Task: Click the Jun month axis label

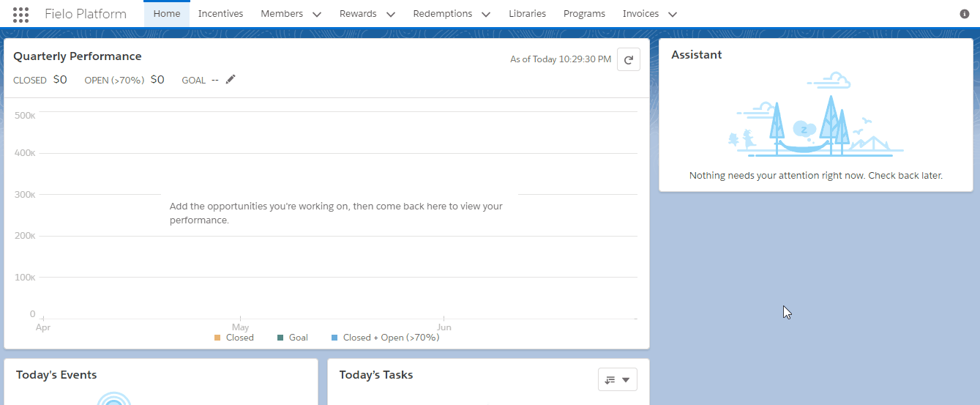Action: 444,327
